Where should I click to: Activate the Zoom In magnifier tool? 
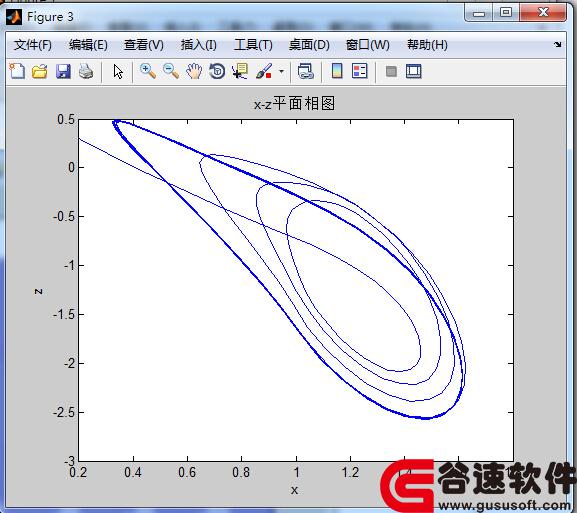[148, 71]
